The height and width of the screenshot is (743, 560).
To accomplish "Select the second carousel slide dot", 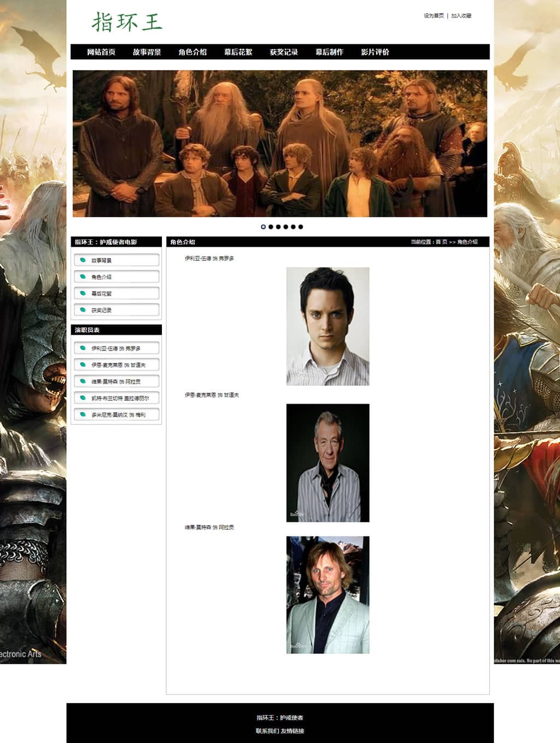I will (x=271, y=227).
